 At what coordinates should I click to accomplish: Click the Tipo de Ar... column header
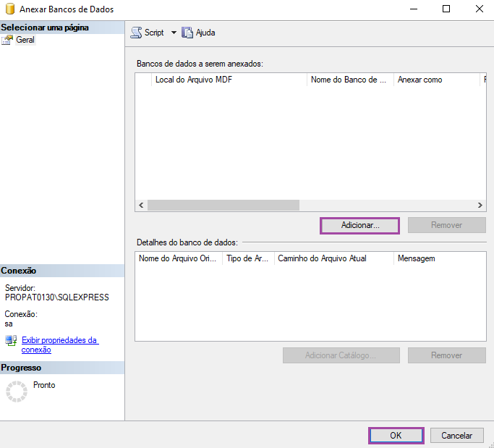[x=248, y=258]
